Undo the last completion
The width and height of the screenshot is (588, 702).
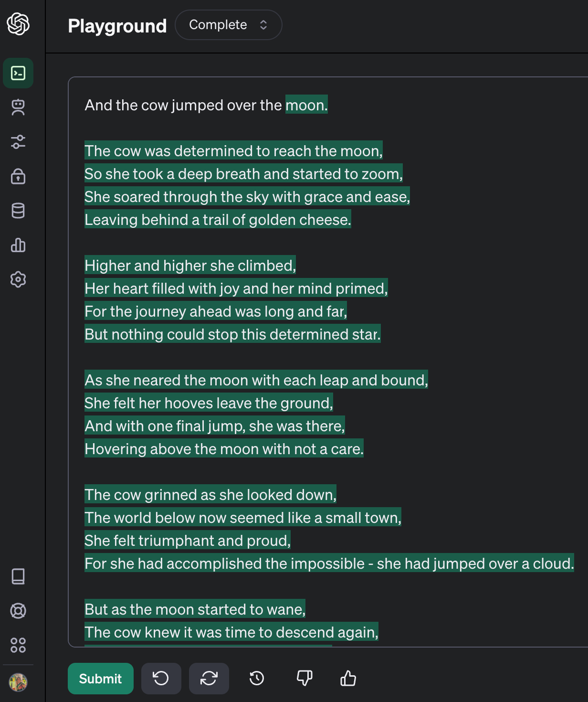[161, 678]
